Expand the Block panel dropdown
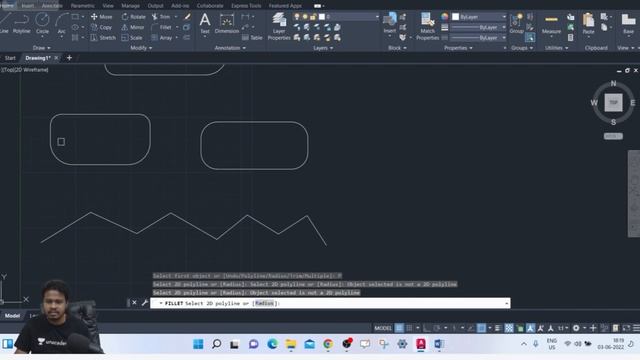Image resolution: width=640 pixels, height=360 pixels. [x=397, y=48]
